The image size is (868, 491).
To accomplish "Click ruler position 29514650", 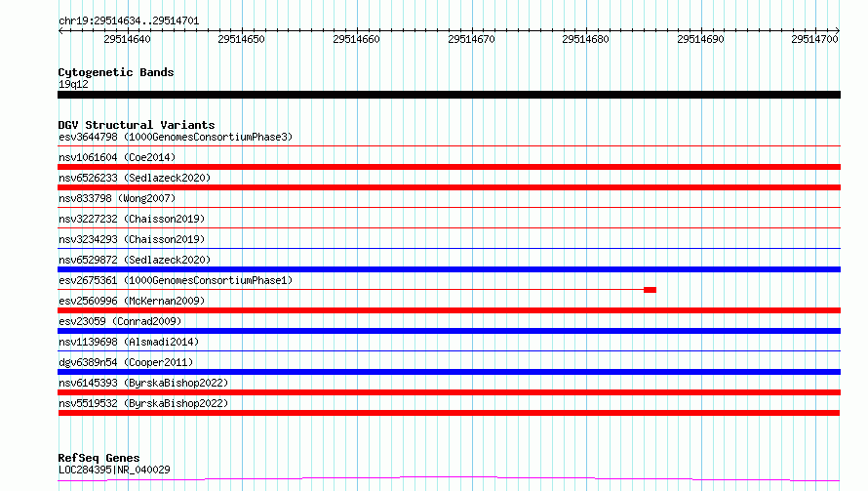I will point(241,39).
